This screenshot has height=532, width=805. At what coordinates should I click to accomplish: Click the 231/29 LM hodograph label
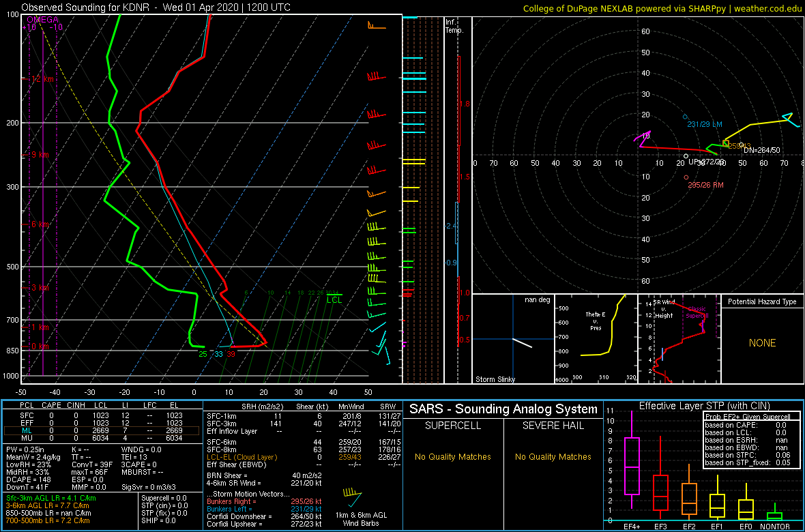pyautogui.click(x=705, y=125)
